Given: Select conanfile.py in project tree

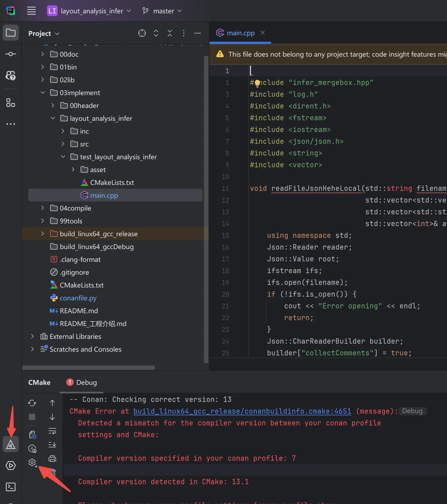Looking at the screenshot, I should (x=78, y=298).
